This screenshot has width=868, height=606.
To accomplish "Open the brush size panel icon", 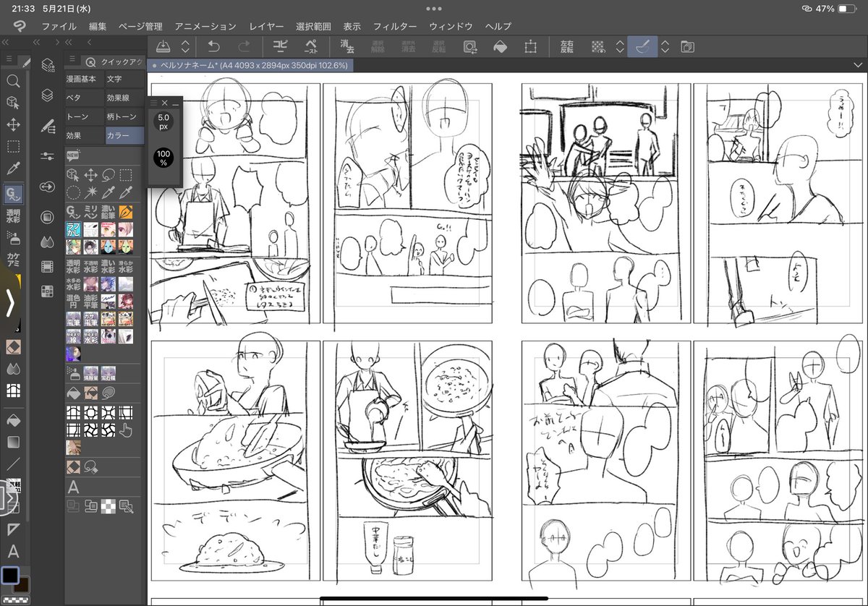I will tap(48, 126).
